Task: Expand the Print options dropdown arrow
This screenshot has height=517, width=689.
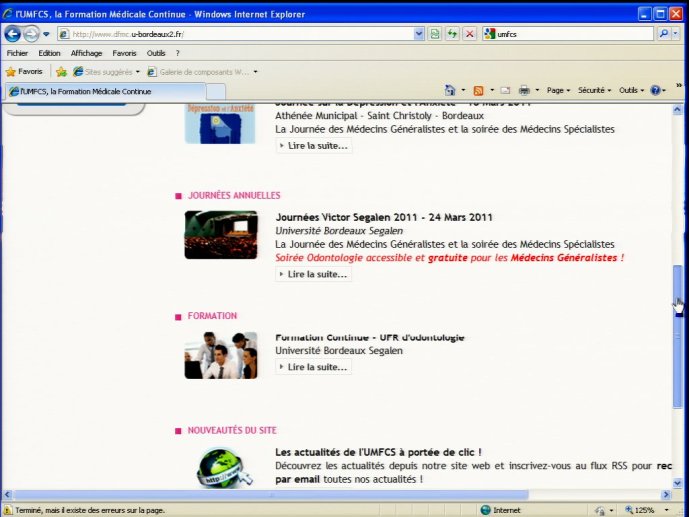Action: [537, 90]
